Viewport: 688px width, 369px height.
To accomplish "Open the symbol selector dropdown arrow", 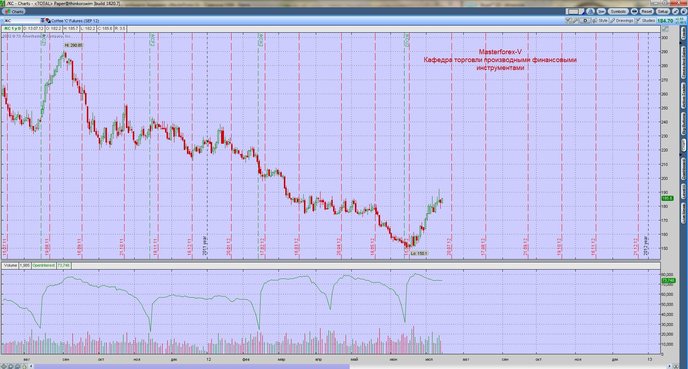I will click(x=43, y=21).
